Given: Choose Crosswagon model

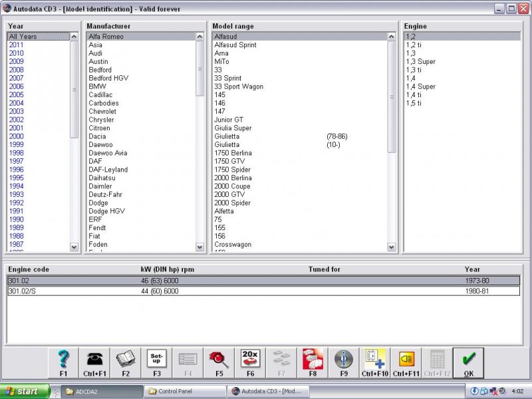Looking at the screenshot, I should pyautogui.click(x=300, y=244).
